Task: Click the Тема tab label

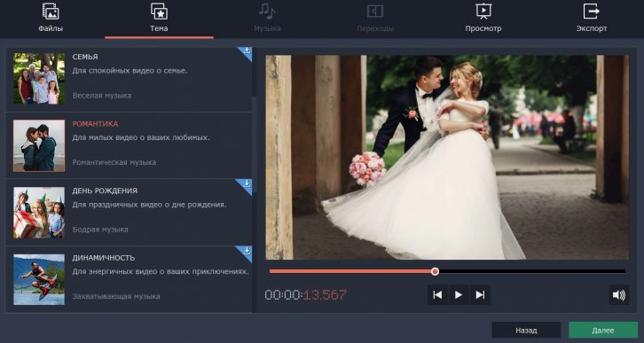Action: 159,28
